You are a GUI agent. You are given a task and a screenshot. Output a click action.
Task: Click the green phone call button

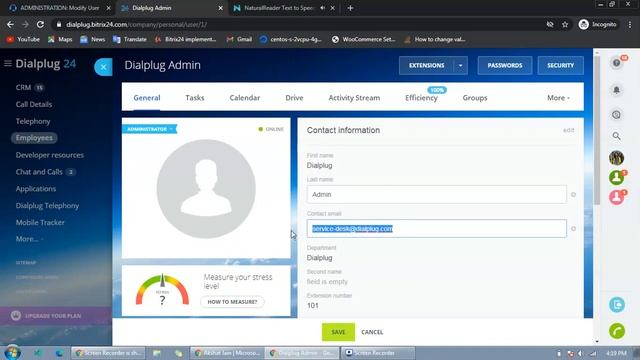pyautogui.click(x=617, y=331)
